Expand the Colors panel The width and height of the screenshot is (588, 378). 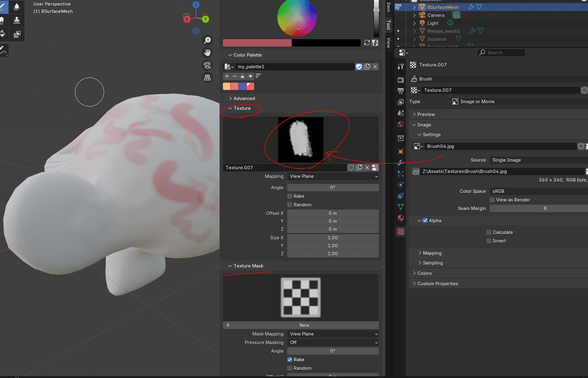click(x=424, y=273)
